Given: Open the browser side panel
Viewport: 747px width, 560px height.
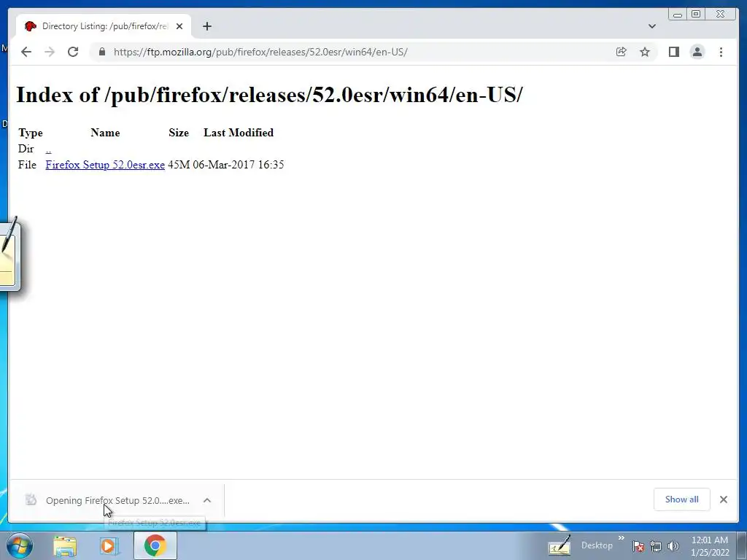Looking at the screenshot, I should [673, 52].
